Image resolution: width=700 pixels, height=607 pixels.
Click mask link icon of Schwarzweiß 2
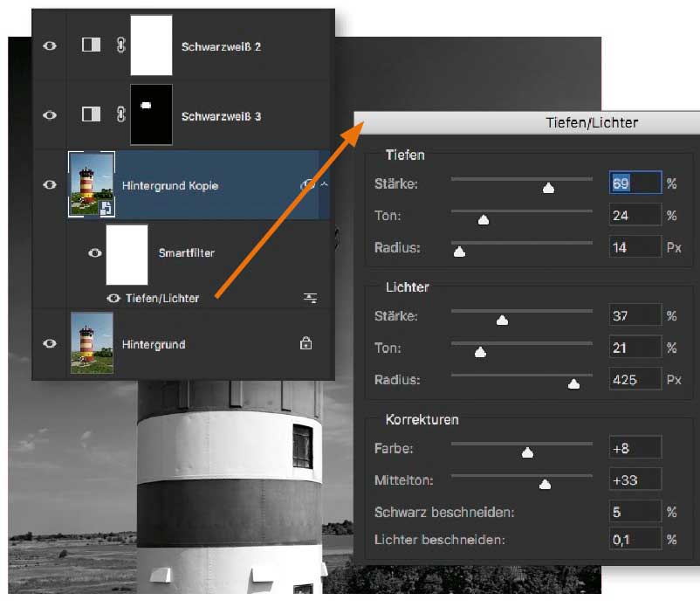point(121,45)
